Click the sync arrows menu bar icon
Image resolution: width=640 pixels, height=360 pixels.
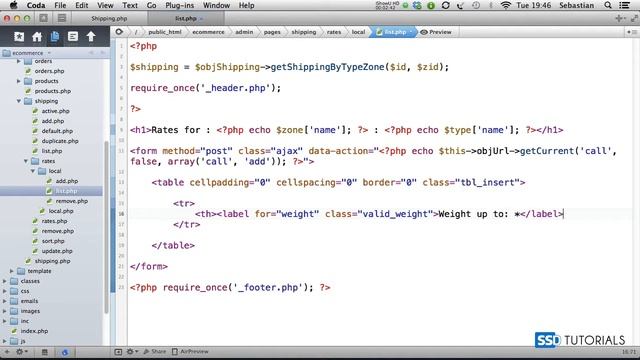[x=445, y=5]
